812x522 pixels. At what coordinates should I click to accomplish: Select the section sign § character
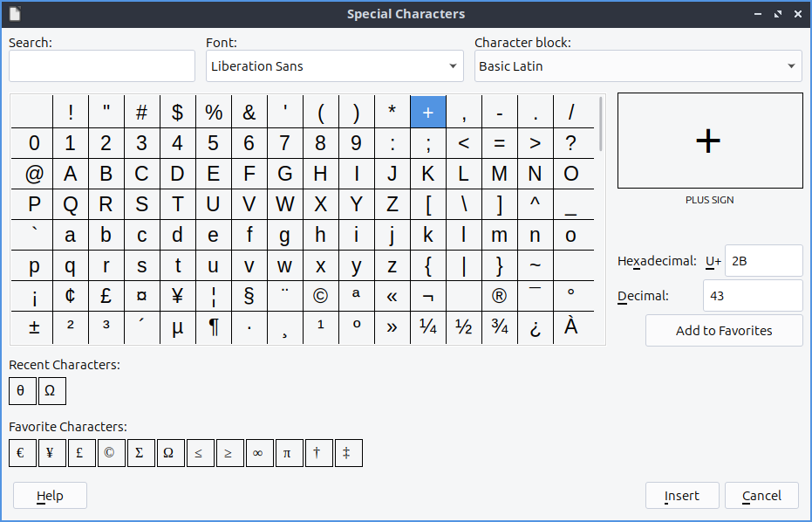pyautogui.click(x=249, y=296)
